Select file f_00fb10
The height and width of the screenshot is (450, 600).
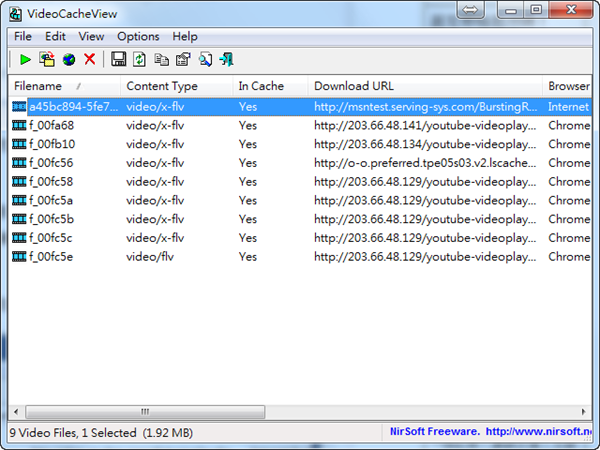pyautogui.click(x=52, y=144)
